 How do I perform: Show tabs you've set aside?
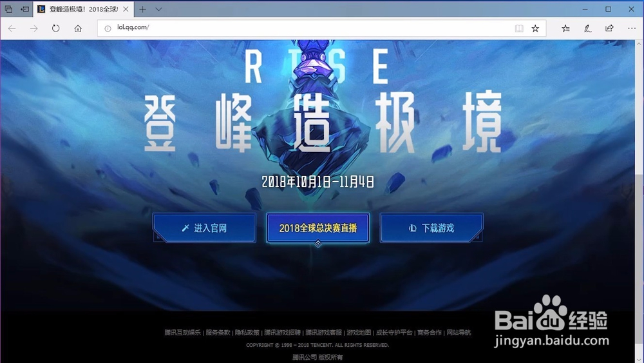click(x=8, y=9)
